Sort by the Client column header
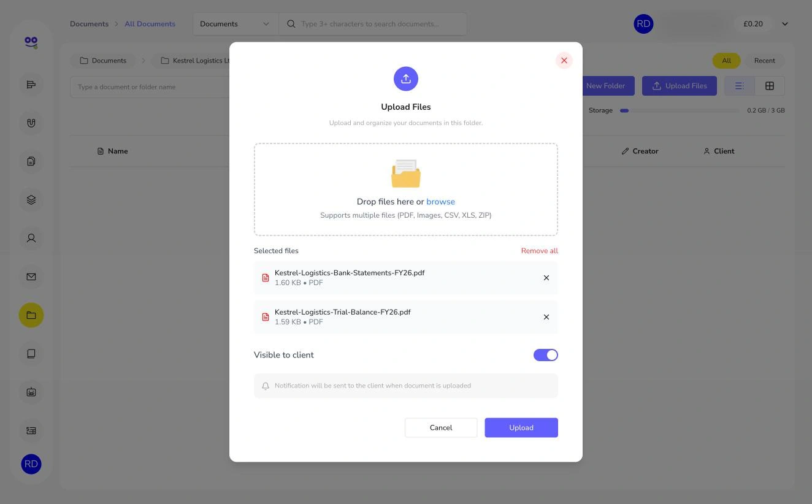812x504 pixels. (719, 151)
